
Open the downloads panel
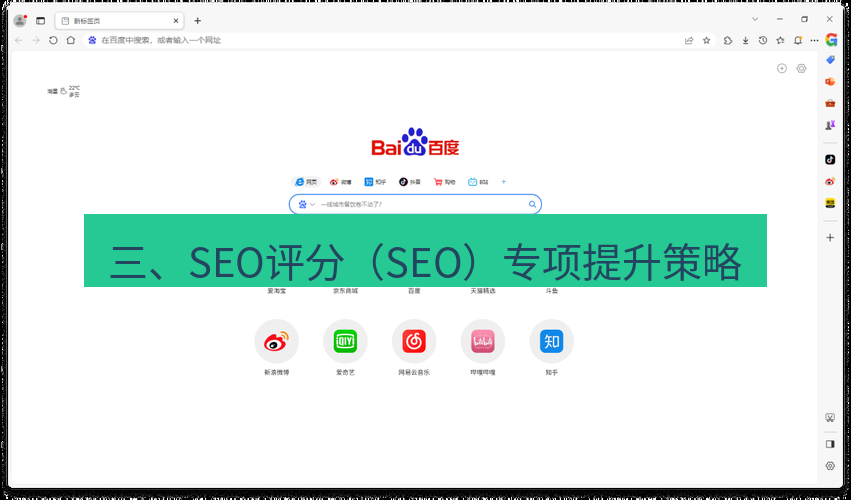[746, 40]
